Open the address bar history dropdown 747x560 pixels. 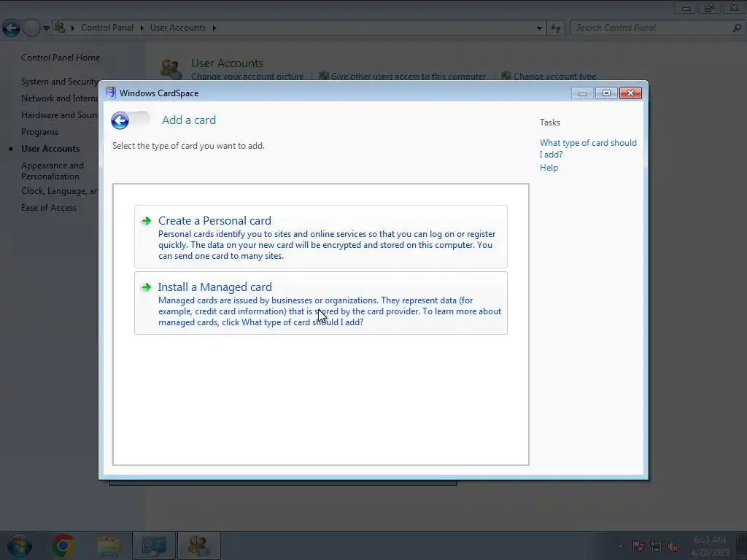[x=539, y=28]
